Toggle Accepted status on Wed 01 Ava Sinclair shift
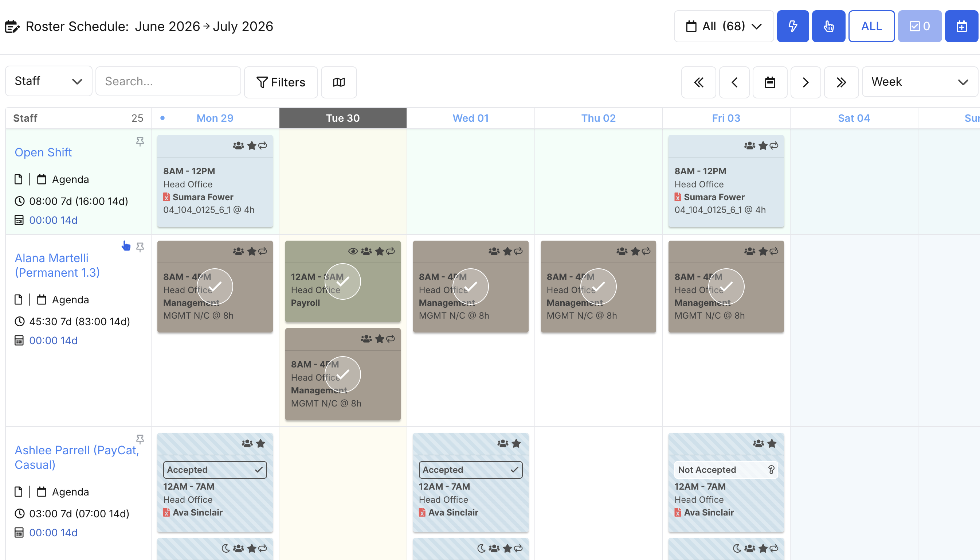Viewport: 980px width, 560px height. pos(470,470)
